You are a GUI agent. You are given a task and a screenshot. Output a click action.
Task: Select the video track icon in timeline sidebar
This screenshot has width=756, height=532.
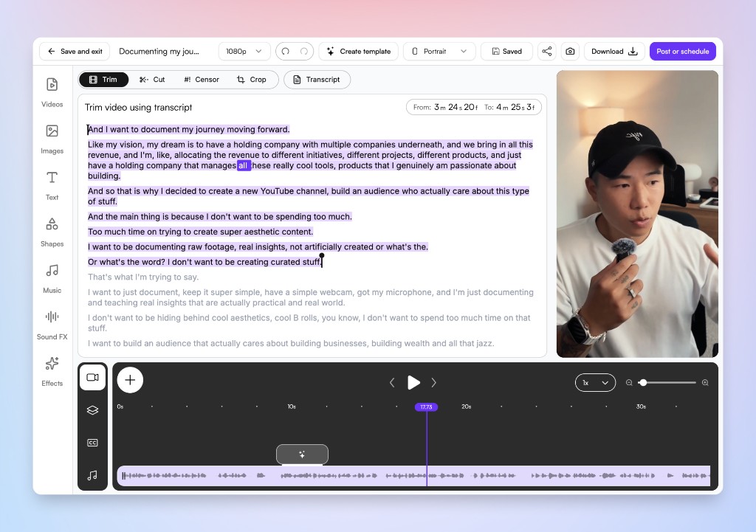[92, 377]
